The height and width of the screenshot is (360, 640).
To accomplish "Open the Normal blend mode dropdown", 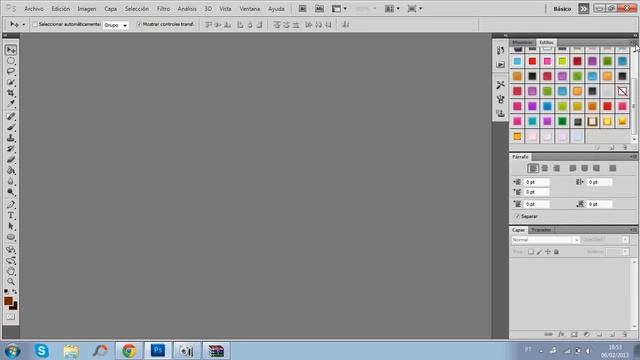I will click(545, 240).
